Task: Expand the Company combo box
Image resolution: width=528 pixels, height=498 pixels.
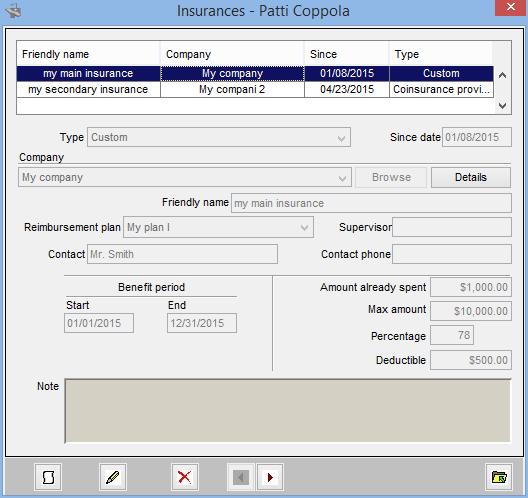Action: (185, 177)
